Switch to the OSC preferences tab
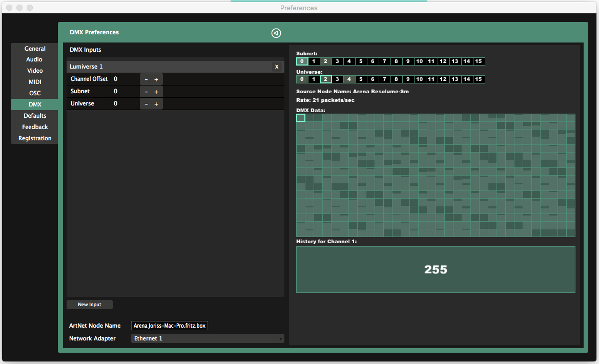 coord(35,93)
